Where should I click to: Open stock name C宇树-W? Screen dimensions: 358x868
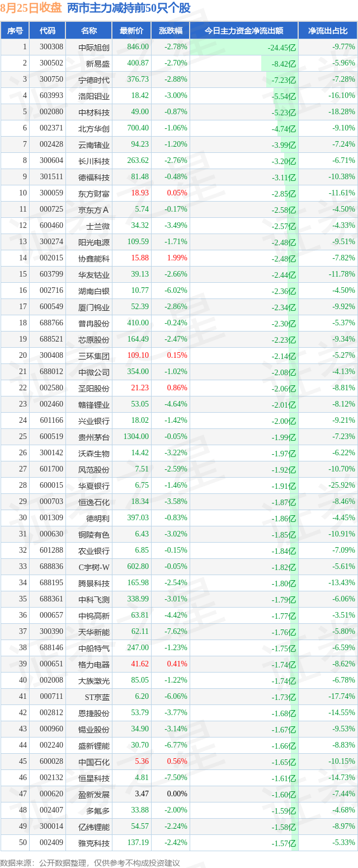[94, 567]
